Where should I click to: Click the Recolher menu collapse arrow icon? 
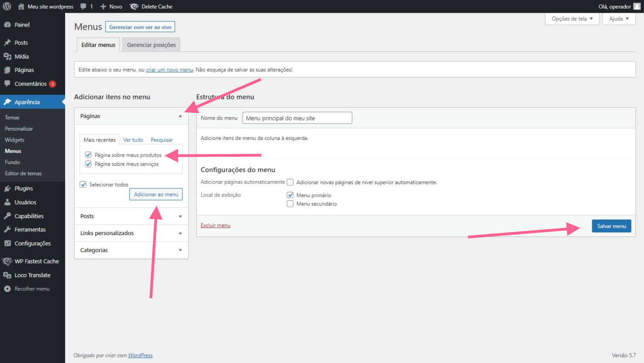pyautogui.click(x=7, y=289)
